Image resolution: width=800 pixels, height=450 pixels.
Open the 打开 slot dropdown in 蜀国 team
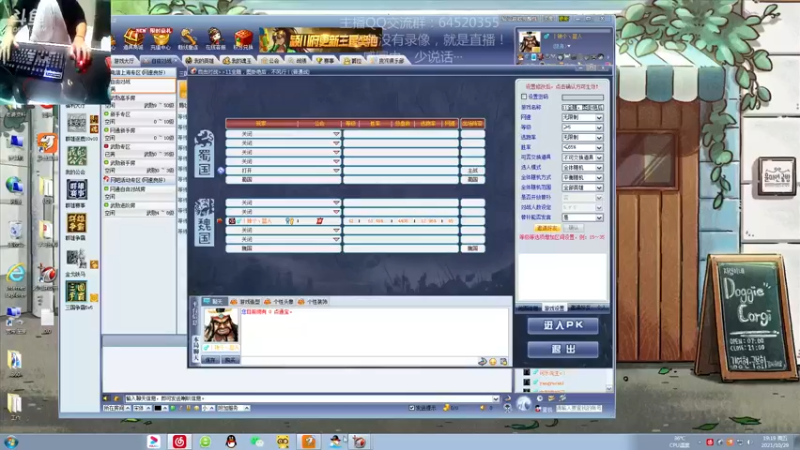point(283,170)
